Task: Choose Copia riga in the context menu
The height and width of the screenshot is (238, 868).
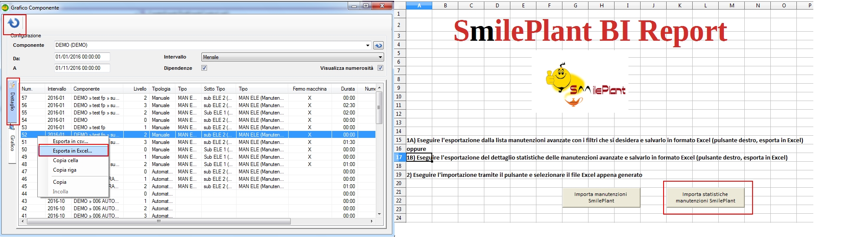Action: point(65,170)
